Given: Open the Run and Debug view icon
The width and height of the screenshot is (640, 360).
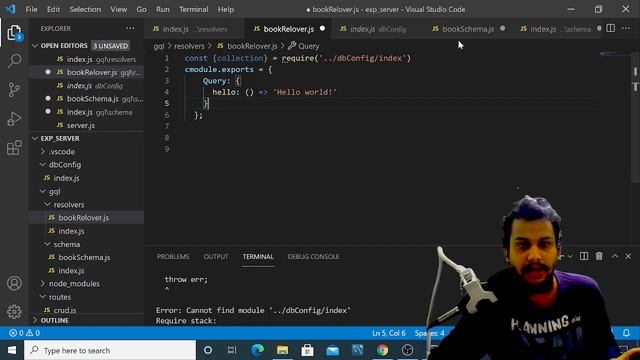Looking at the screenshot, I should click(x=14, y=119).
